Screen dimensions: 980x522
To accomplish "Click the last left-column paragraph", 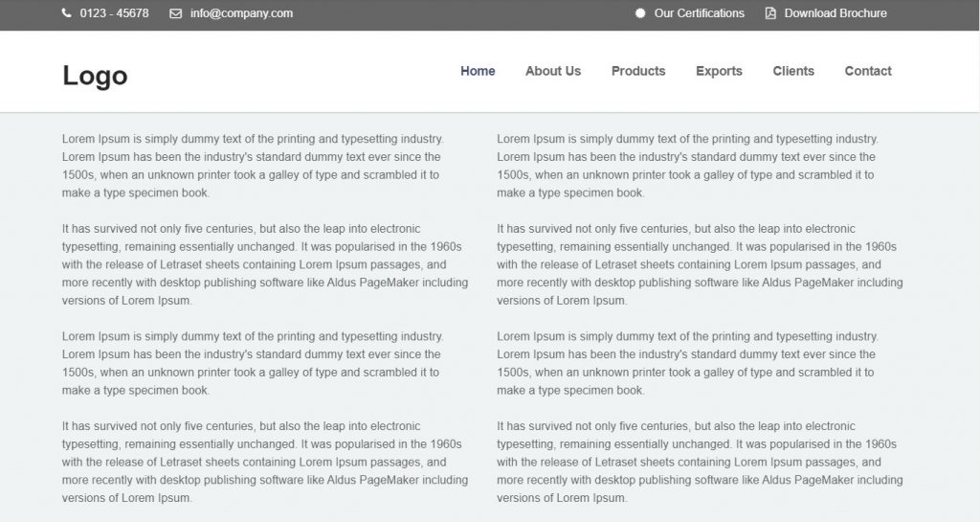I will pyautogui.click(x=265, y=462).
